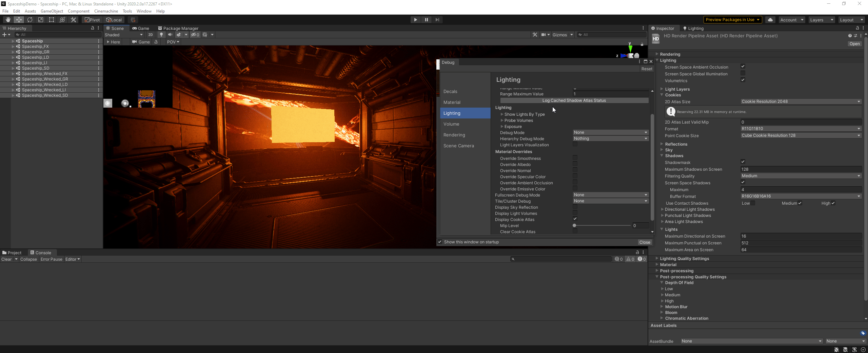Select the Rect transform tool
868x353 pixels.
[x=52, y=20]
